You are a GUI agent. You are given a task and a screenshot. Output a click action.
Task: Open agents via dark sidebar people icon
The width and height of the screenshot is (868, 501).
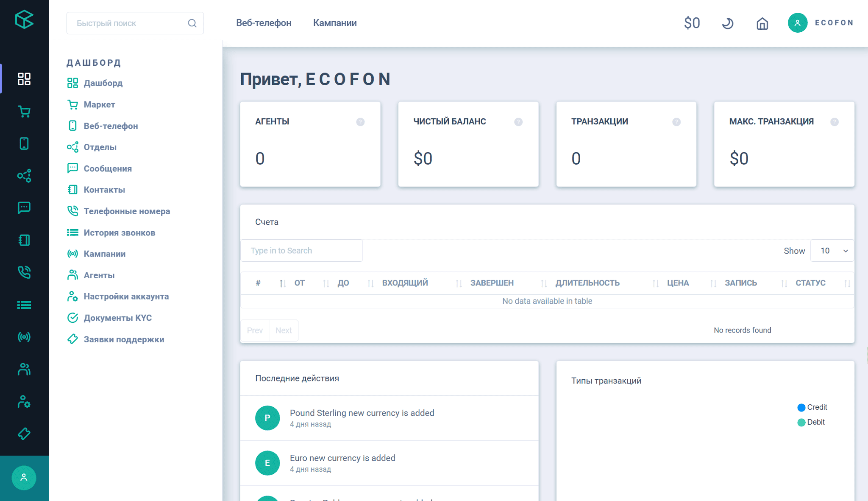24,369
